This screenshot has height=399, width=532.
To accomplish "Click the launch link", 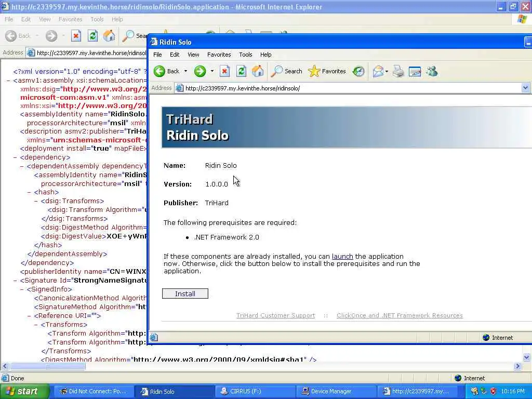I will point(342,257).
